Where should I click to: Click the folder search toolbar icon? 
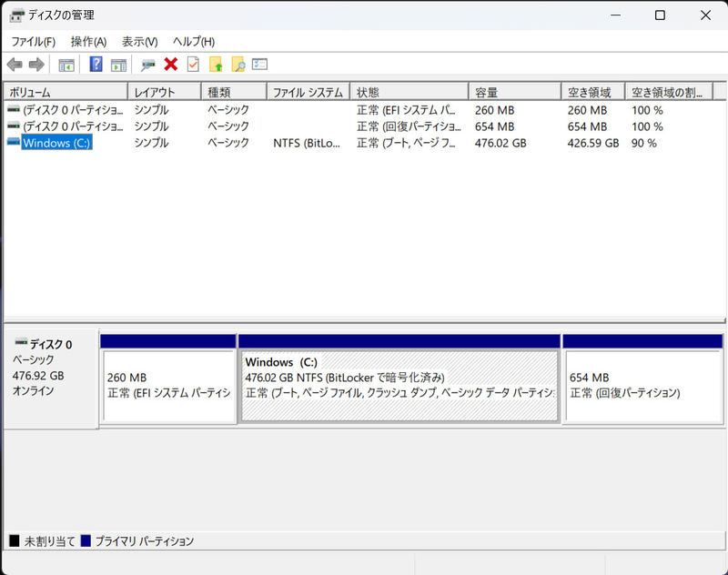(x=238, y=64)
